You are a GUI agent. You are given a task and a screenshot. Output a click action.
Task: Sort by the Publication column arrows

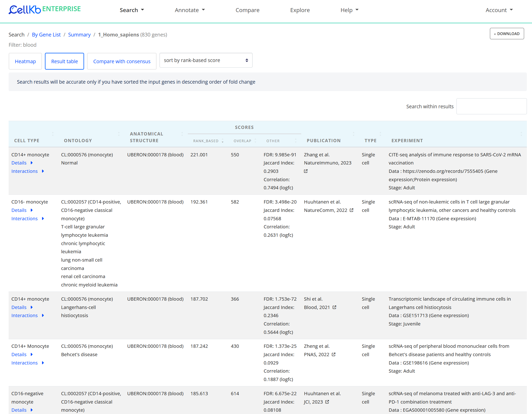(x=354, y=134)
